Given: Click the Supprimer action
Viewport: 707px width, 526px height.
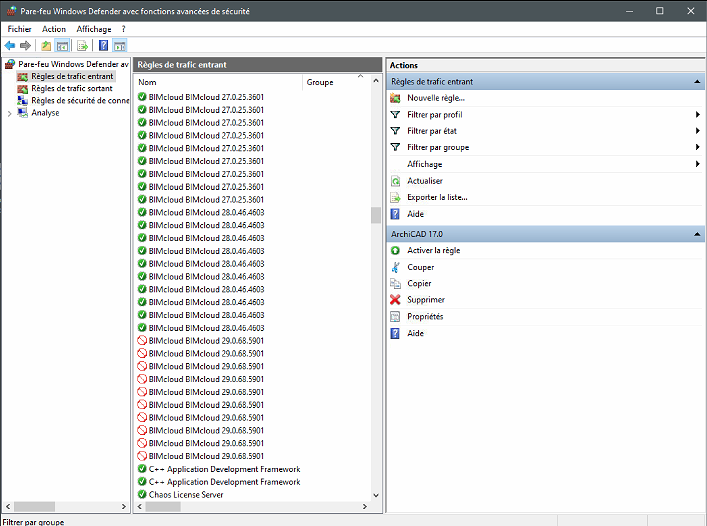Looking at the screenshot, I should [x=426, y=300].
